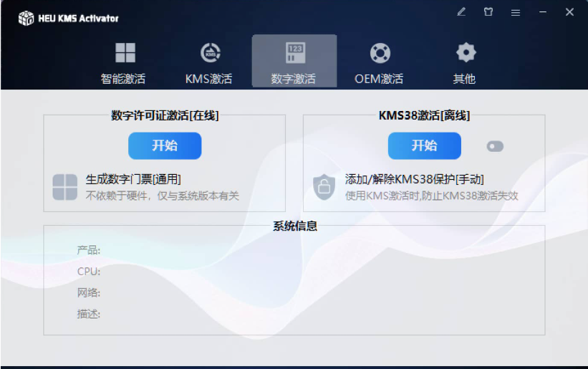Click the HEU KMS Activator cube logo
The width and height of the screenshot is (588, 369).
click(x=26, y=18)
